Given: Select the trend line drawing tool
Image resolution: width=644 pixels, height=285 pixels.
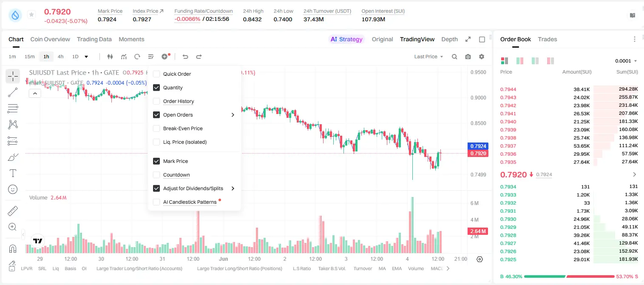Looking at the screenshot, I should (x=13, y=92).
